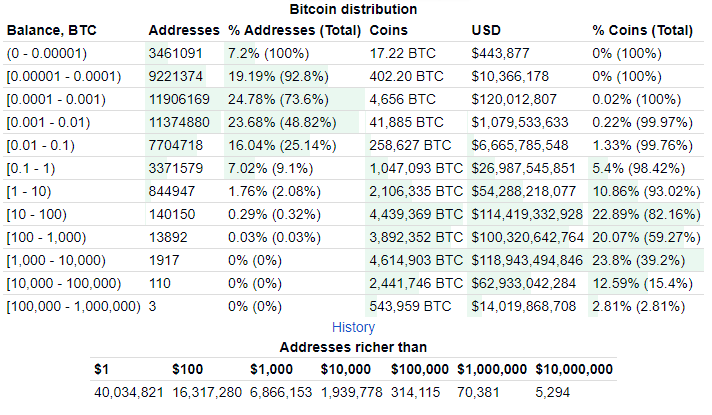Open the History link
Image resolution: width=712 pixels, height=415 pixels.
pyautogui.click(x=353, y=327)
